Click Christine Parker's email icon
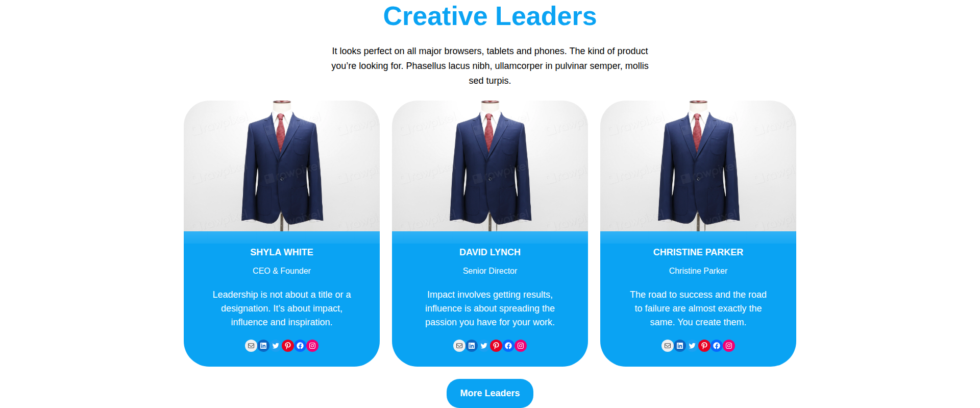This screenshot has height=408, width=980. tap(668, 346)
